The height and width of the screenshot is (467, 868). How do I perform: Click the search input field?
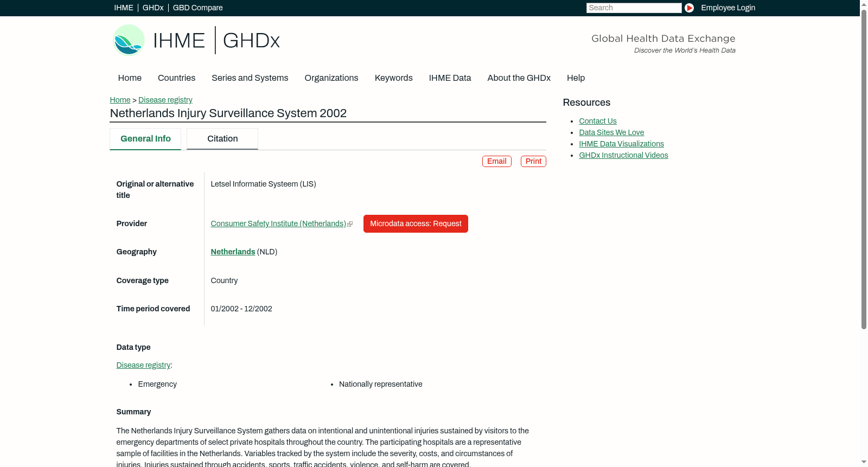tap(634, 8)
